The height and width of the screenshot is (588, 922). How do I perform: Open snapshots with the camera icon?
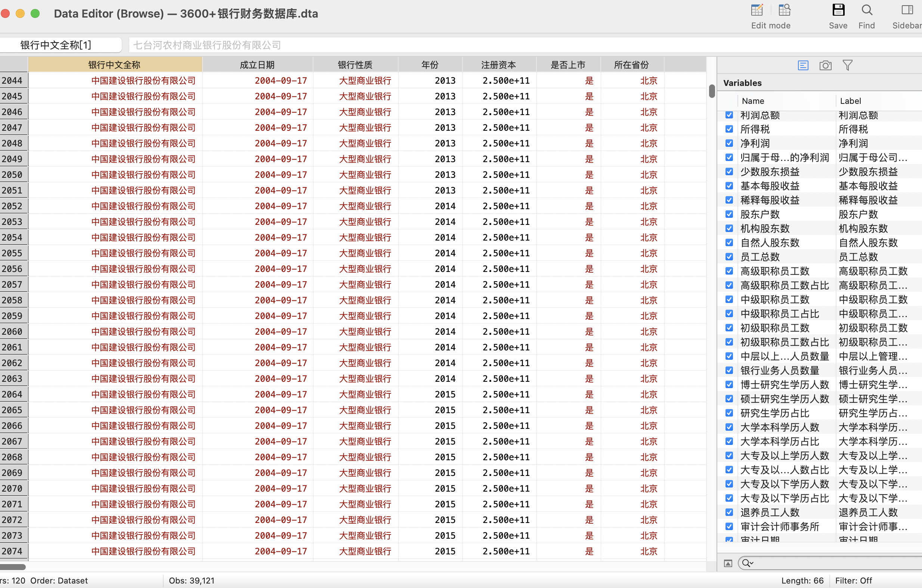[825, 65]
